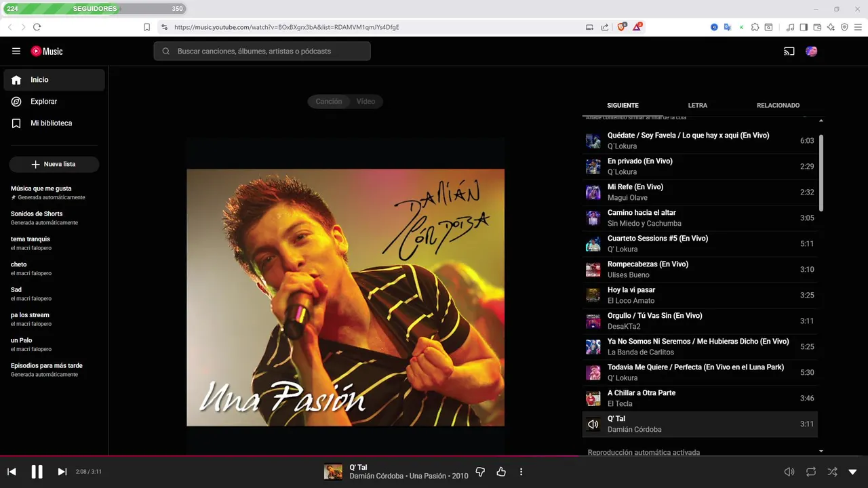Open Leo AI sparkle icon

tap(831, 27)
